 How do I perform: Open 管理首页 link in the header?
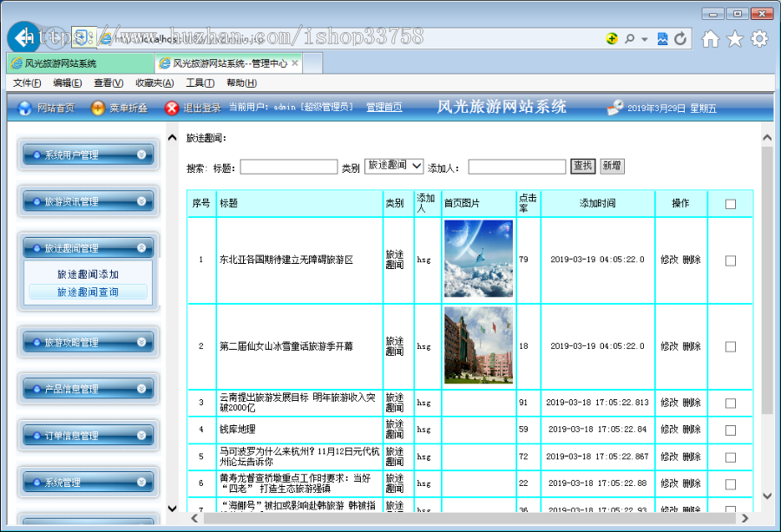pyautogui.click(x=384, y=108)
